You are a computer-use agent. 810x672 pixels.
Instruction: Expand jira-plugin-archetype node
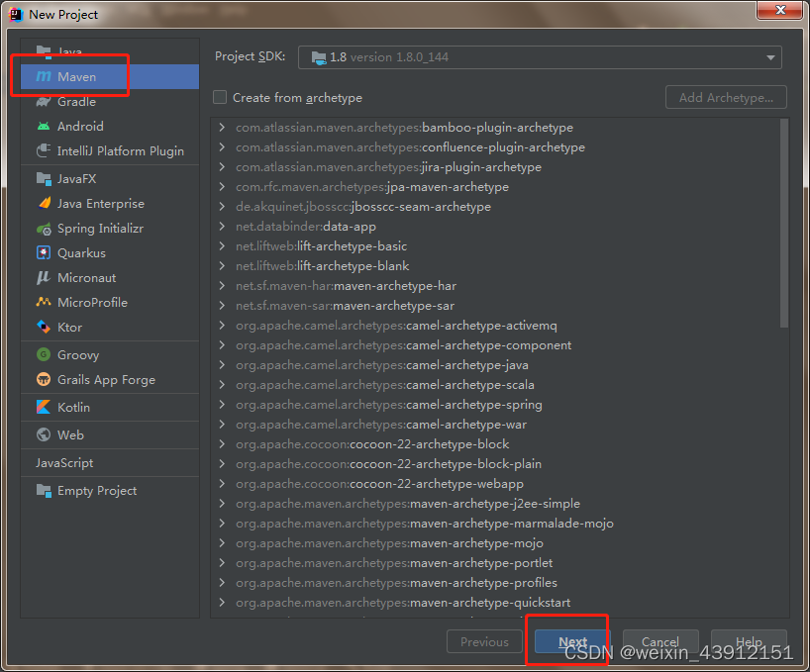point(222,166)
